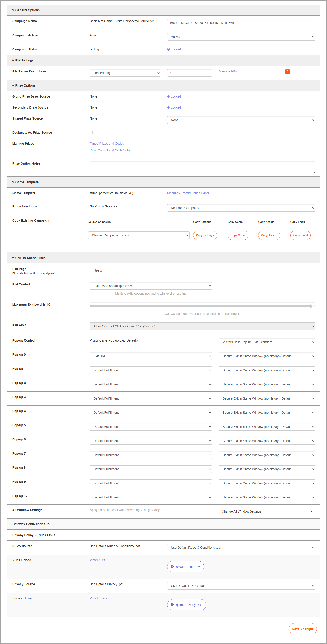This screenshot has height=644, width=327.
Task: Open Pop-up 7 Default Fulfillment dropdown
Action: tap(151, 455)
